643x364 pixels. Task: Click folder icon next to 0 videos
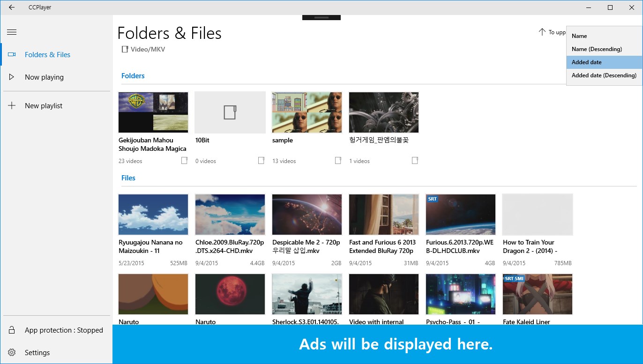click(261, 161)
